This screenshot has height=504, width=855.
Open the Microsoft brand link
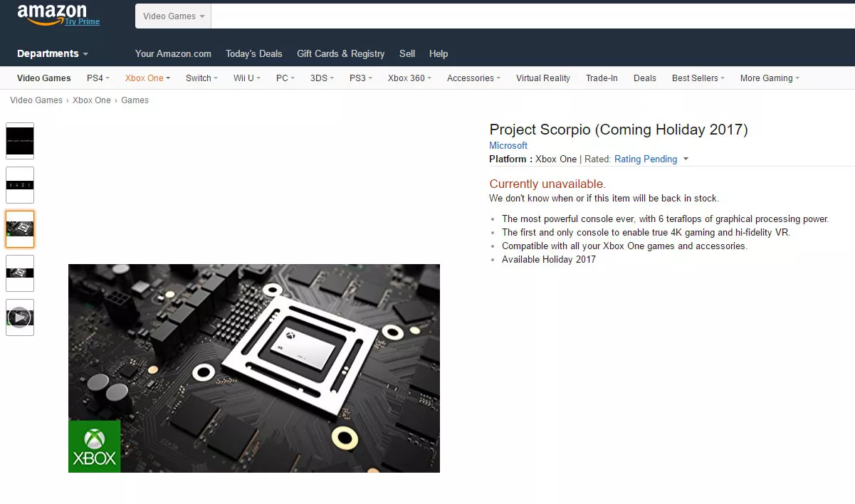[x=508, y=146]
